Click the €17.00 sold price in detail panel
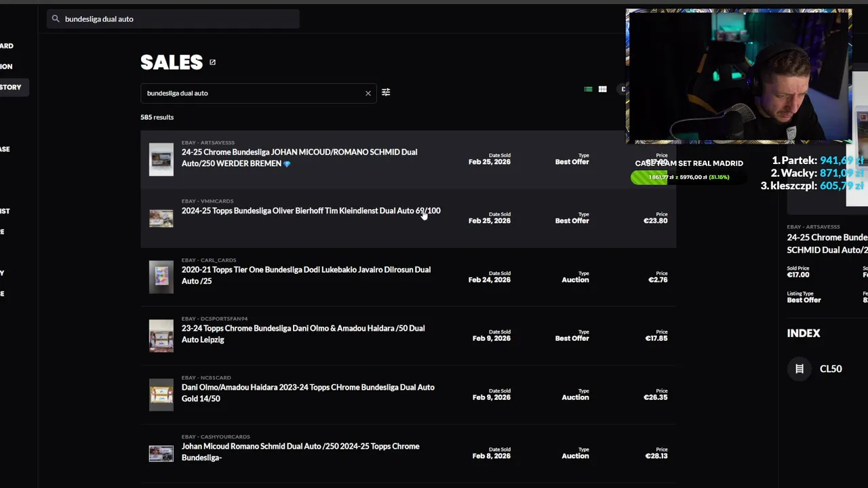 pos(798,275)
